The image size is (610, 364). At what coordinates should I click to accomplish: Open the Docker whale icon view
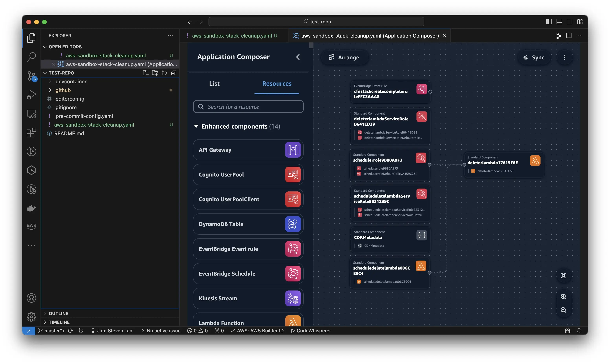pyautogui.click(x=31, y=208)
